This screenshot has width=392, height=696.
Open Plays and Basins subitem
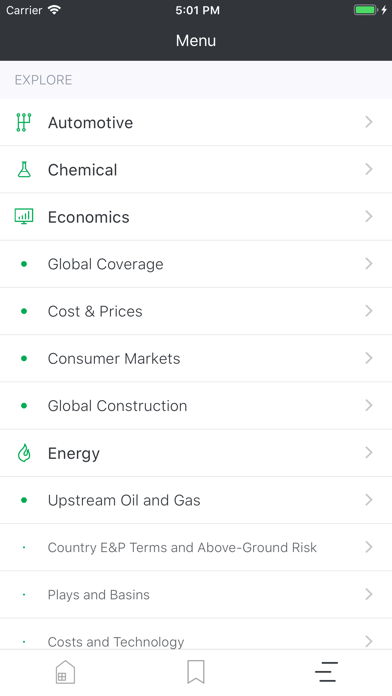[x=196, y=595]
